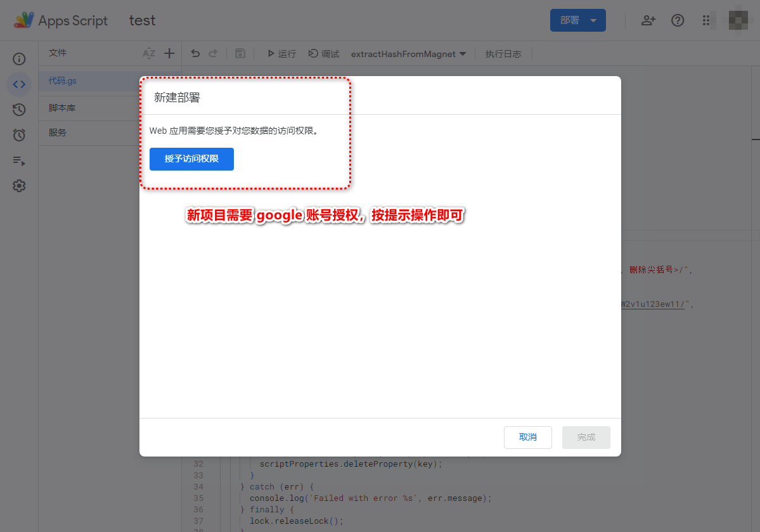
Task: Open the 部署 deploy dropdown button
Action: [577, 20]
